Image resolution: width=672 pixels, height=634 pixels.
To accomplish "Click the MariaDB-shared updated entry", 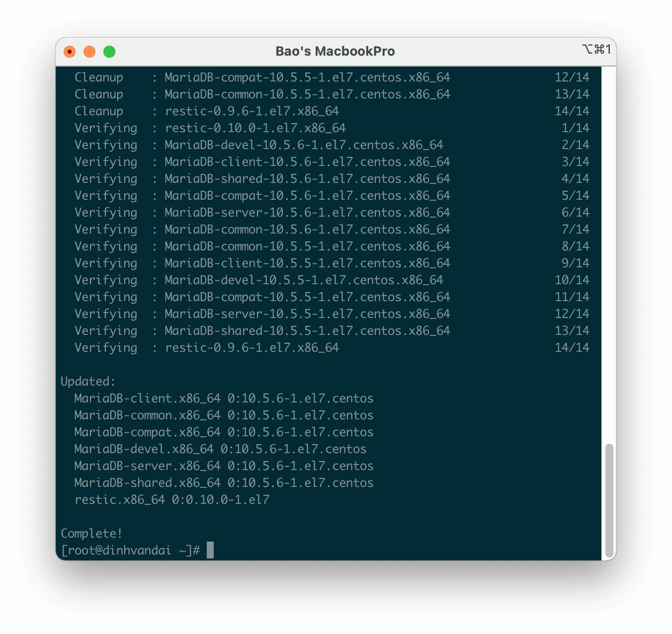I will pos(224,483).
